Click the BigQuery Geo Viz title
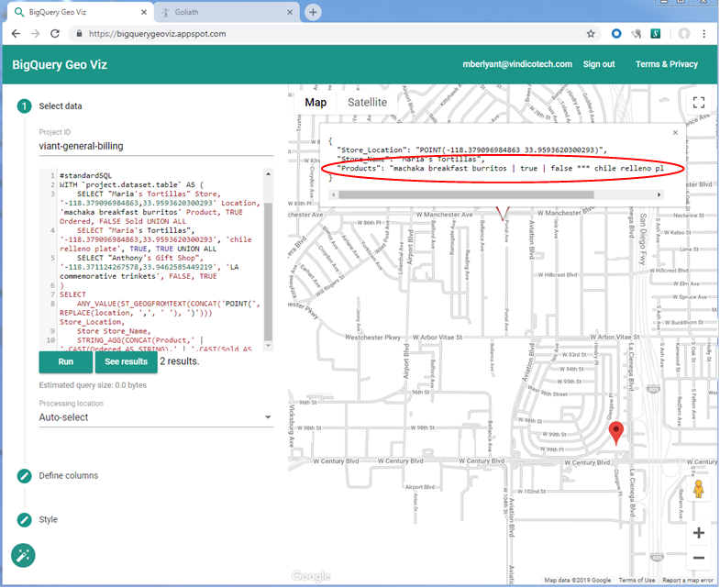The image size is (720, 588). (60, 65)
